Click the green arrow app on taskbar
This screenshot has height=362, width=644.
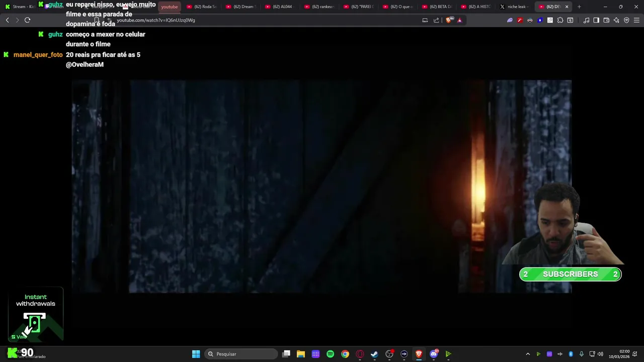(x=448, y=354)
